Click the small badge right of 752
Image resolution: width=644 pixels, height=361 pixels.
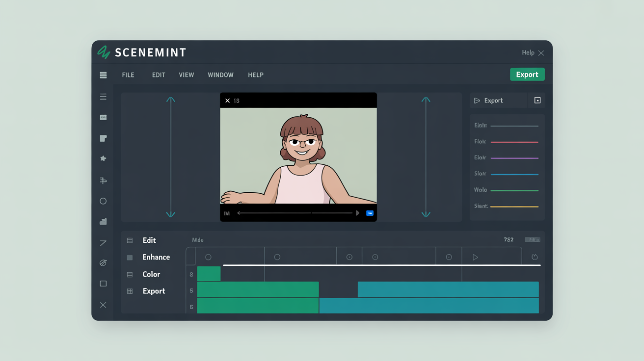(x=533, y=240)
